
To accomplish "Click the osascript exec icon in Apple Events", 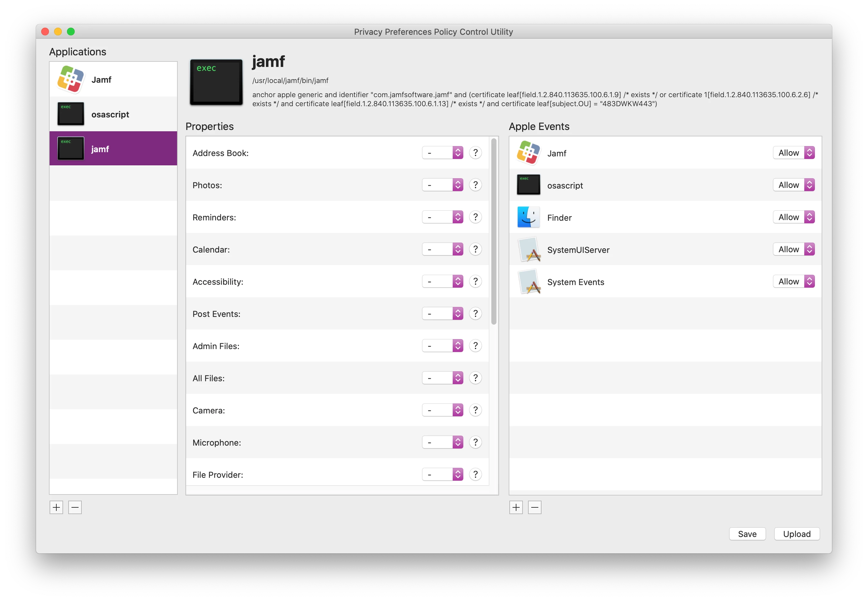I will 528,185.
